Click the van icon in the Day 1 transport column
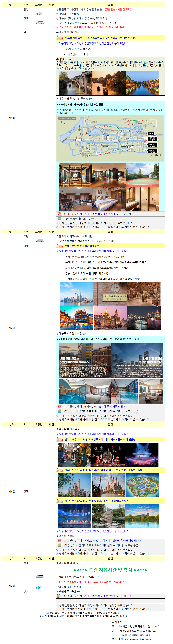Screen dimensions: 173x644 [39, 23]
